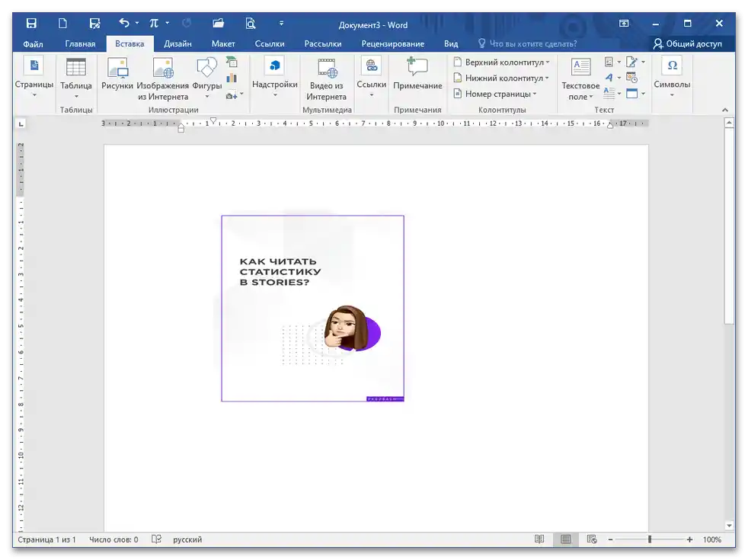Screen dimensions: 748x560
Task: Add a comment with Примечание
Action: click(x=417, y=74)
